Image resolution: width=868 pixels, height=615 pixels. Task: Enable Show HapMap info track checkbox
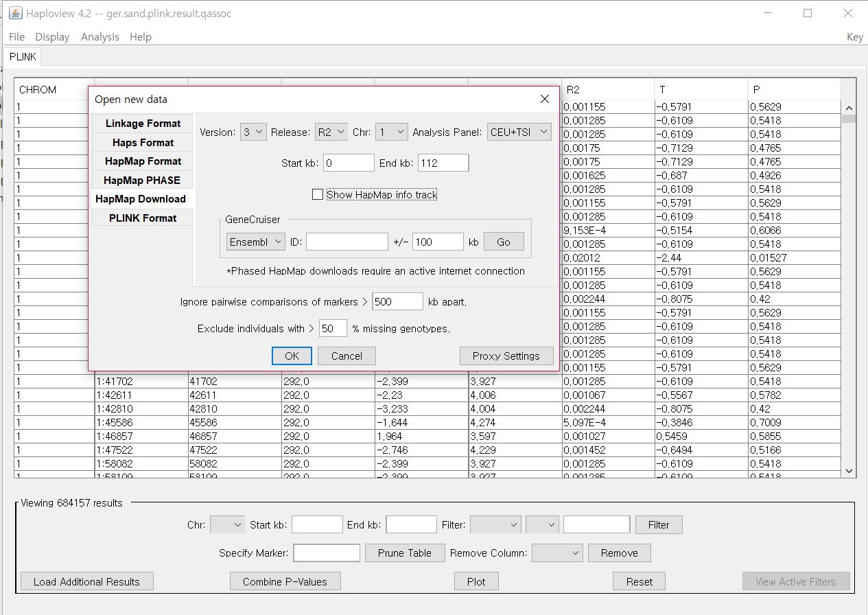[x=317, y=195]
